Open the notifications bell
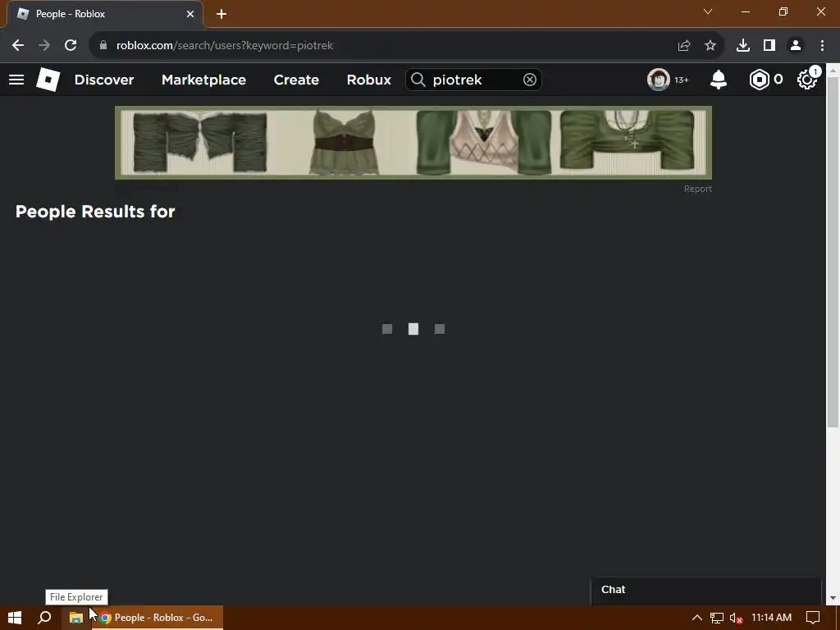The width and height of the screenshot is (840, 630). pos(719,80)
